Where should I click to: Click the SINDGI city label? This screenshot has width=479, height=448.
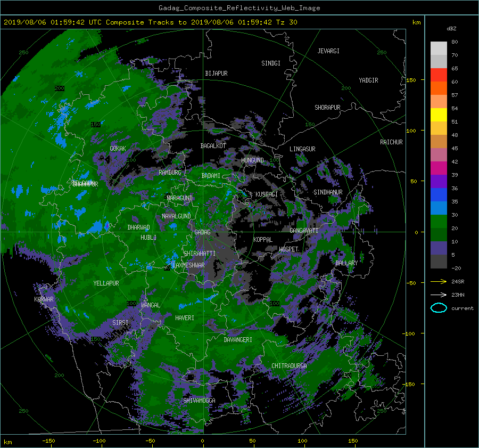pos(271,63)
